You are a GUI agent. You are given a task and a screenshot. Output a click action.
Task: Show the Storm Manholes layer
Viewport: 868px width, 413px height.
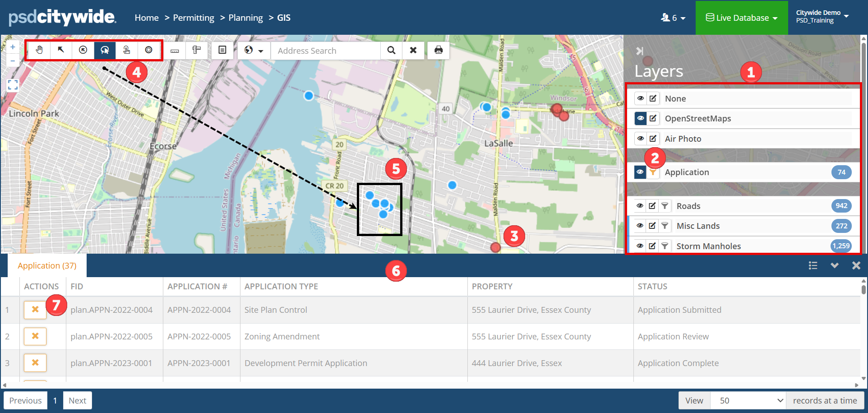640,246
